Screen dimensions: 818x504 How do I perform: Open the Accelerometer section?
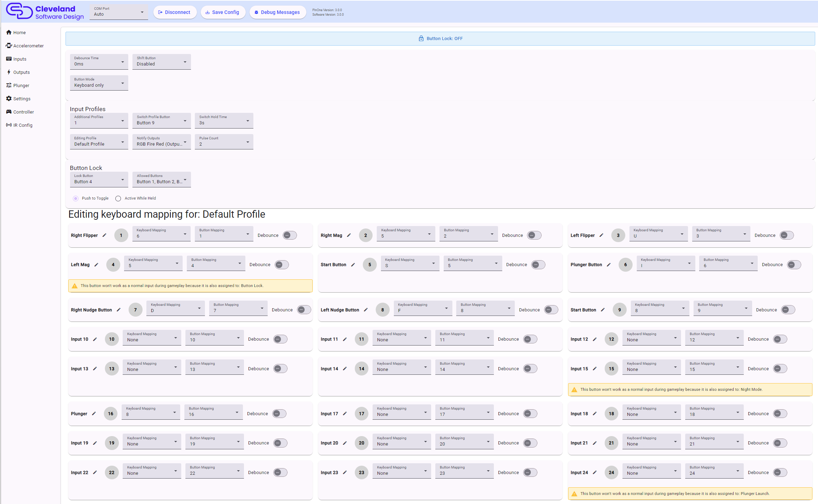point(25,46)
